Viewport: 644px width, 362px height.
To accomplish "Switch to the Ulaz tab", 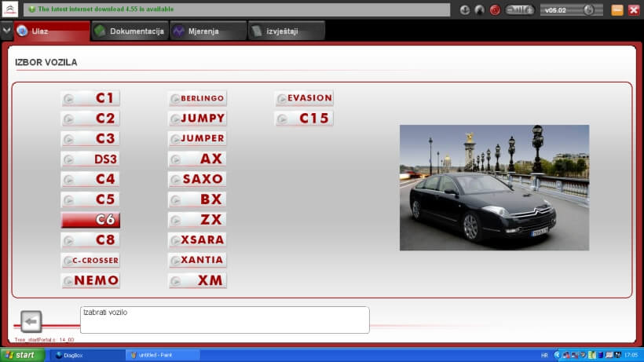I will pos(52,31).
